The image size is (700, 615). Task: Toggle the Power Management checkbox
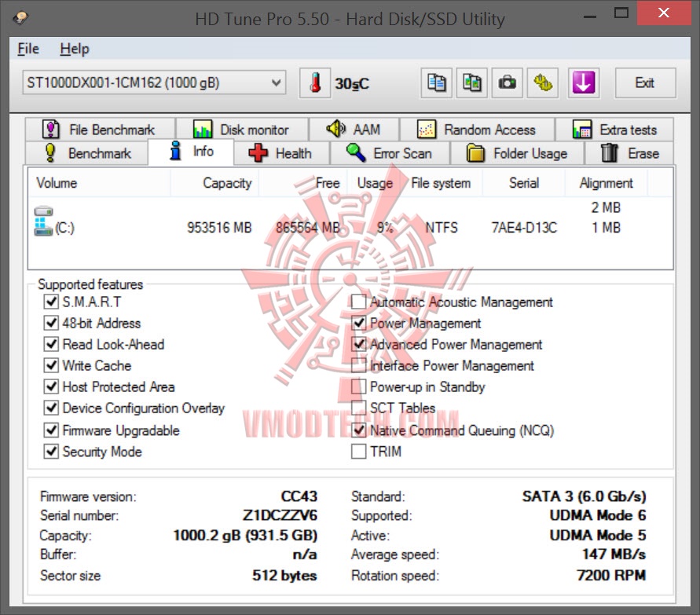point(358,323)
